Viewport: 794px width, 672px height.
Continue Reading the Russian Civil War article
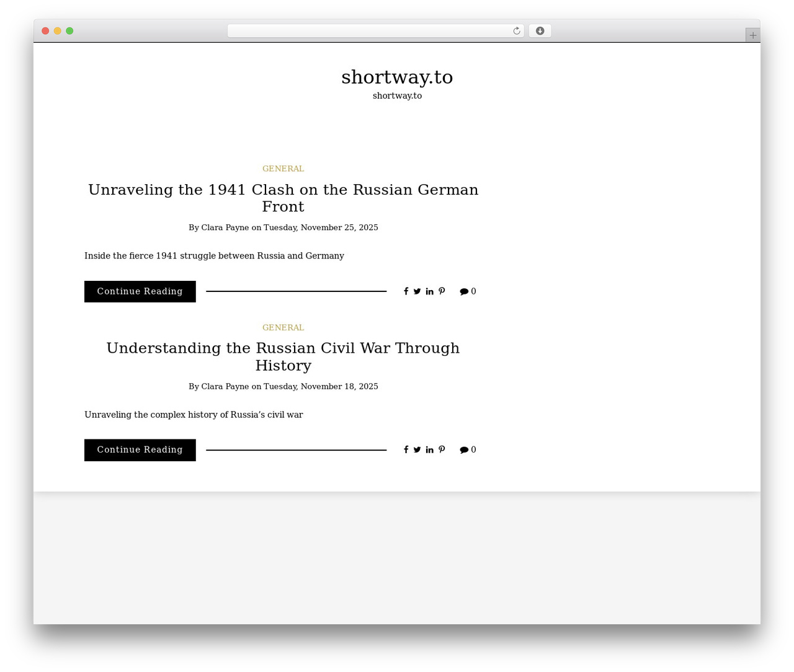click(x=140, y=450)
